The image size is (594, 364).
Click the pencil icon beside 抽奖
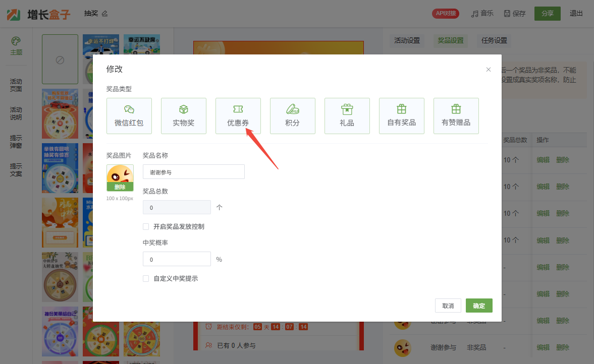tap(105, 14)
